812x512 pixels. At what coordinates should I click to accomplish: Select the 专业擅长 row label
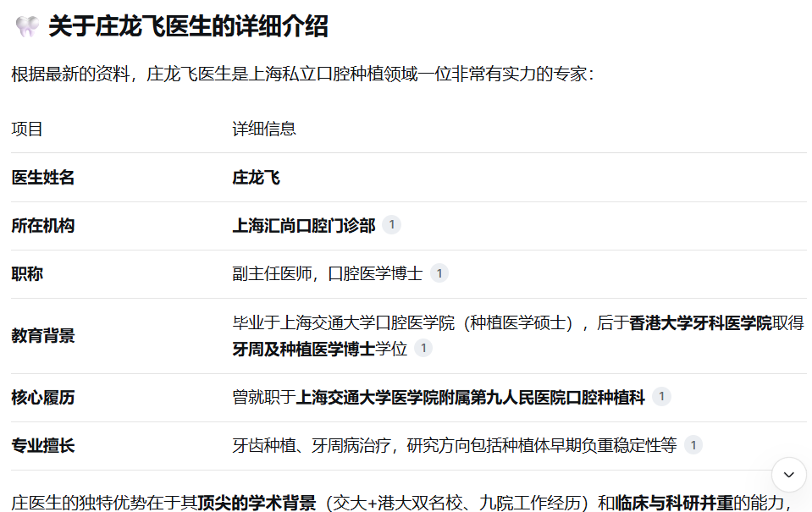[43, 446]
